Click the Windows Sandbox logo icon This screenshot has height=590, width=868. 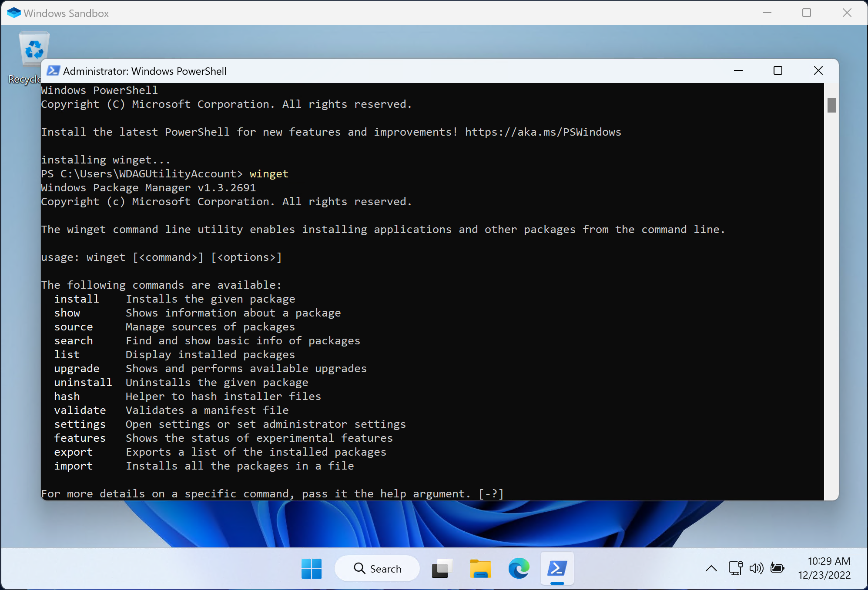point(14,13)
